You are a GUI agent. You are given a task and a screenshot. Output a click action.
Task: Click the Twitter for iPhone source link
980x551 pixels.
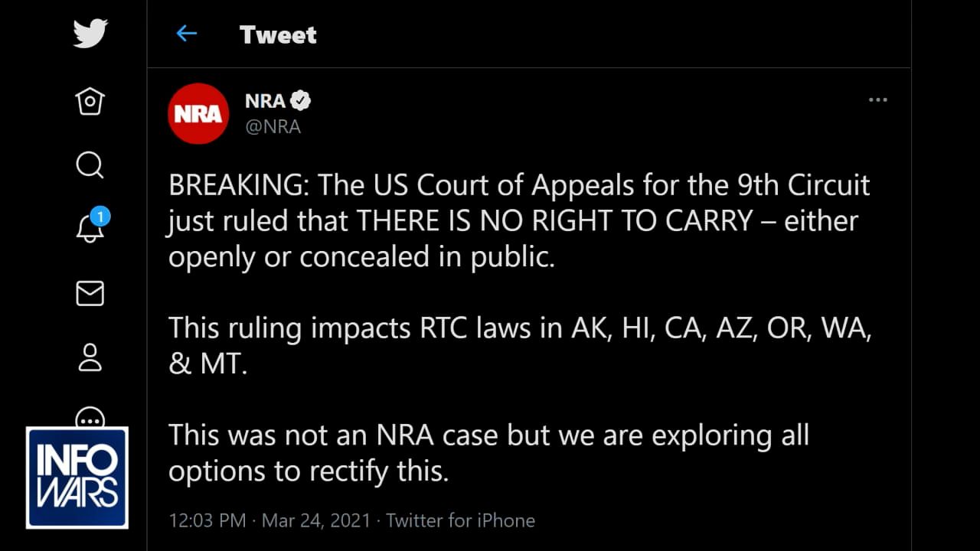(x=460, y=521)
